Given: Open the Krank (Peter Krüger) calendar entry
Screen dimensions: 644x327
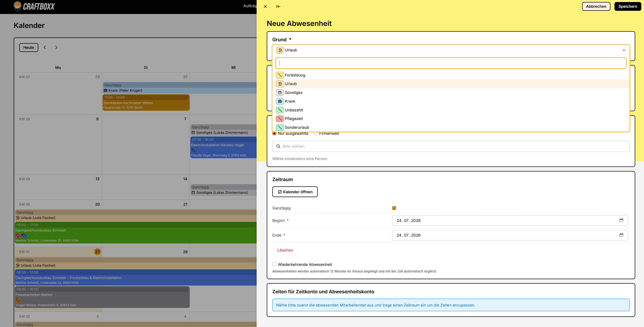Looking at the screenshot, I should coord(180,88).
